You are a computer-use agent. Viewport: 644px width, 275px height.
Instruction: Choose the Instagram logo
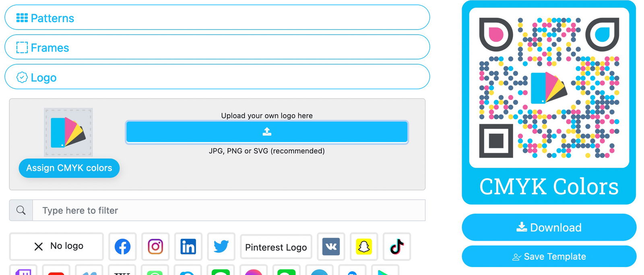pyautogui.click(x=155, y=246)
